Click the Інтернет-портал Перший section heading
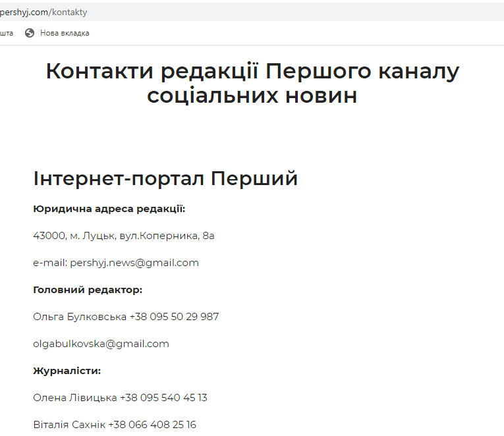504x436 pixels. coord(165,178)
